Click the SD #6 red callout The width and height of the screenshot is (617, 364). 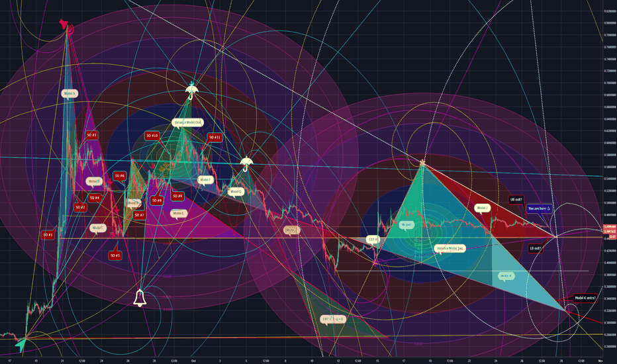[119, 176]
